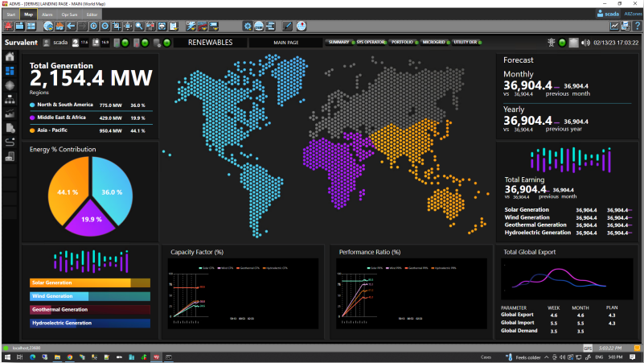Click the hierarchy network icon in sidebar

(x=10, y=99)
